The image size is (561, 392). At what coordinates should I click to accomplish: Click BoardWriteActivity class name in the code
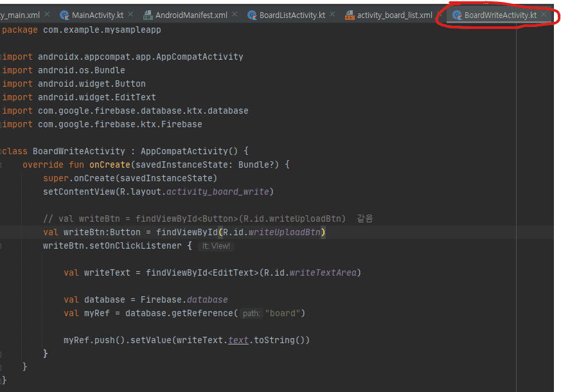click(x=79, y=151)
